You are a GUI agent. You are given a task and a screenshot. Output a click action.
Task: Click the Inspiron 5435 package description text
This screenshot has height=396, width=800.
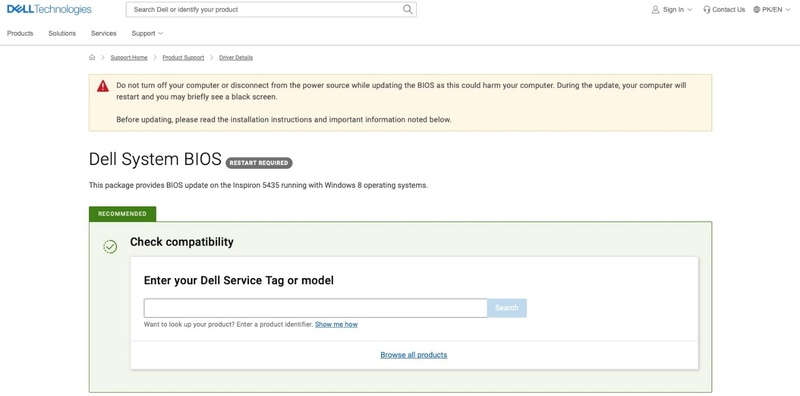[x=258, y=185]
